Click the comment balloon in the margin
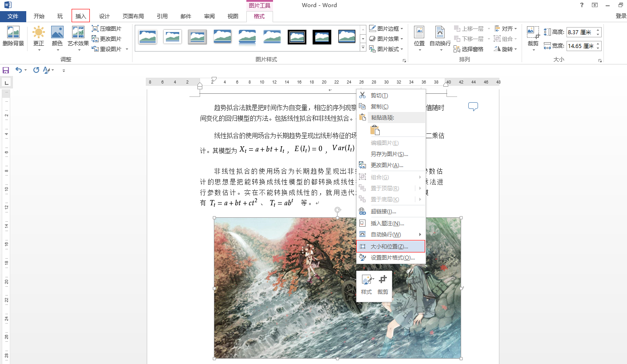This screenshot has width=627, height=364. 473,107
